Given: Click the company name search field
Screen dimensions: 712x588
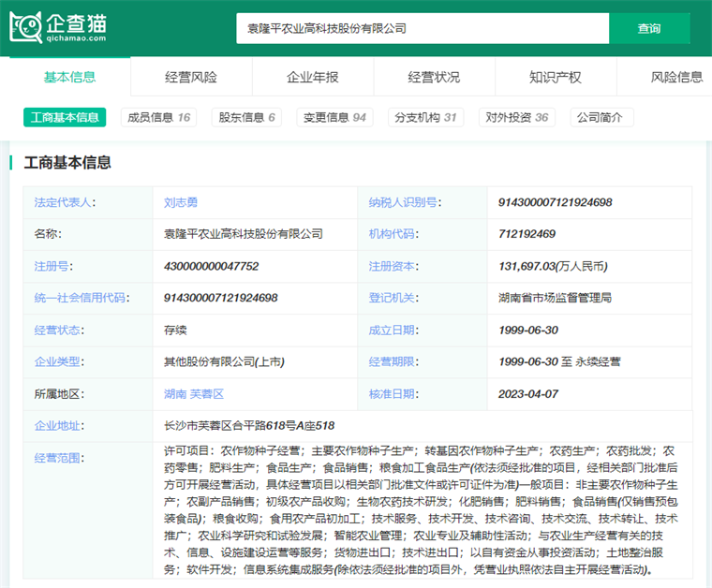Looking at the screenshot, I should click(423, 28).
